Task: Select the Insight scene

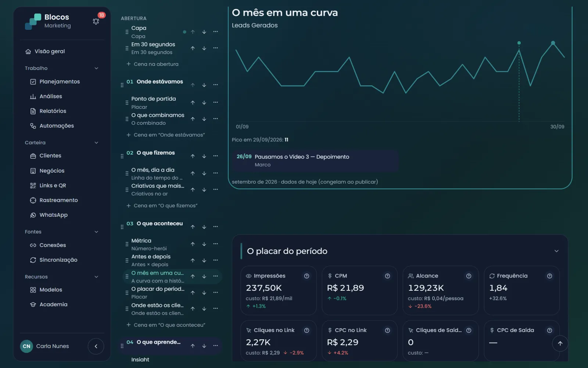Action: 140,360
